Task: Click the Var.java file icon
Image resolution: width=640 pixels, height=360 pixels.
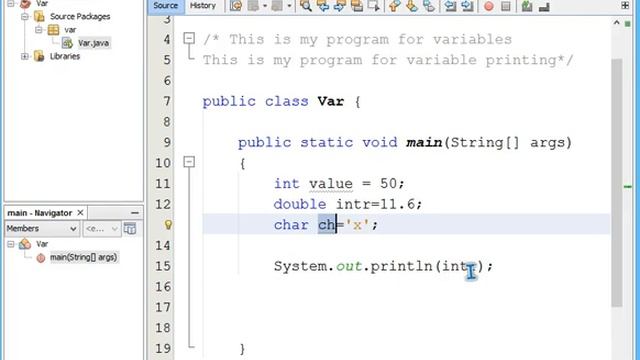Action: (x=68, y=43)
